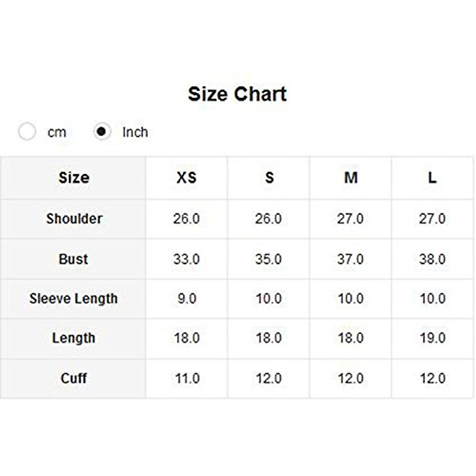Click the Length row label

(73, 338)
